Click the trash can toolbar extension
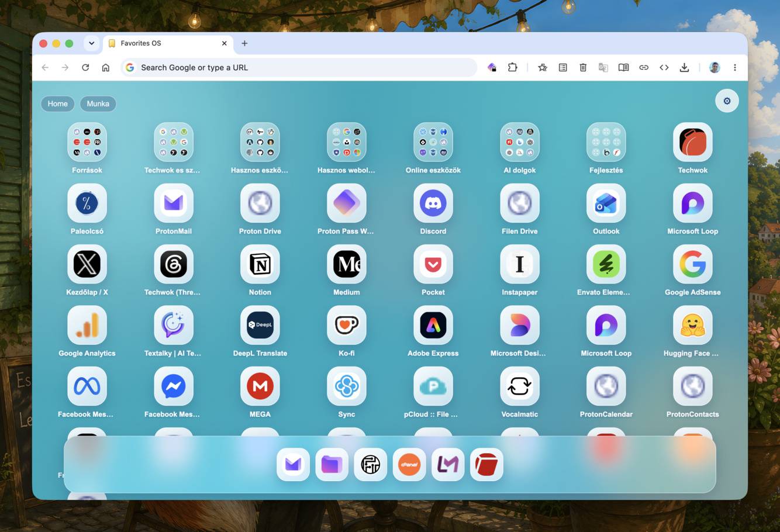This screenshot has width=780, height=532. click(583, 68)
